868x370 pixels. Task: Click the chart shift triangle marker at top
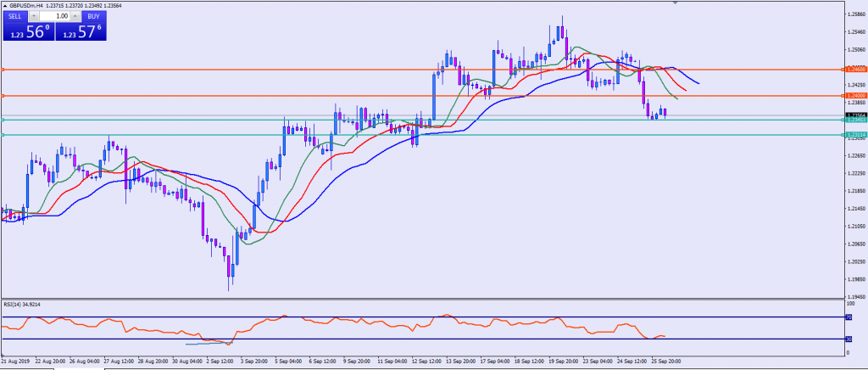tap(675, 3)
